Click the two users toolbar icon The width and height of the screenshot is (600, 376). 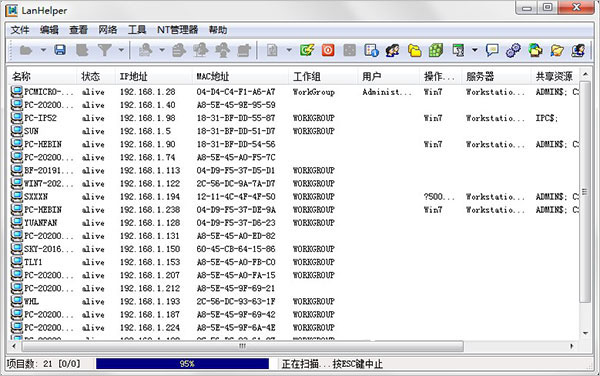click(x=393, y=50)
